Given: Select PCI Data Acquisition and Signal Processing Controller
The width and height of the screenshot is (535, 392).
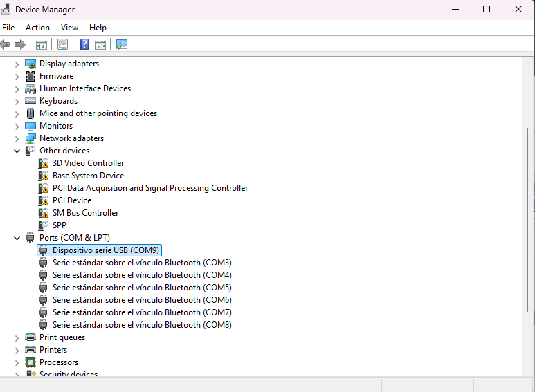Looking at the screenshot, I should (149, 188).
